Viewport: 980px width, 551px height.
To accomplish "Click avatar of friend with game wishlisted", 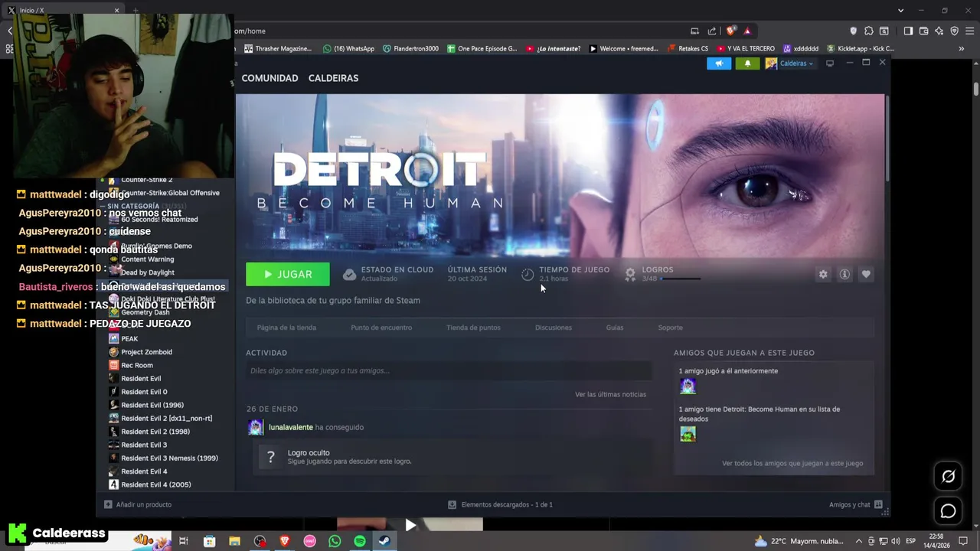I will click(x=688, y=434).
